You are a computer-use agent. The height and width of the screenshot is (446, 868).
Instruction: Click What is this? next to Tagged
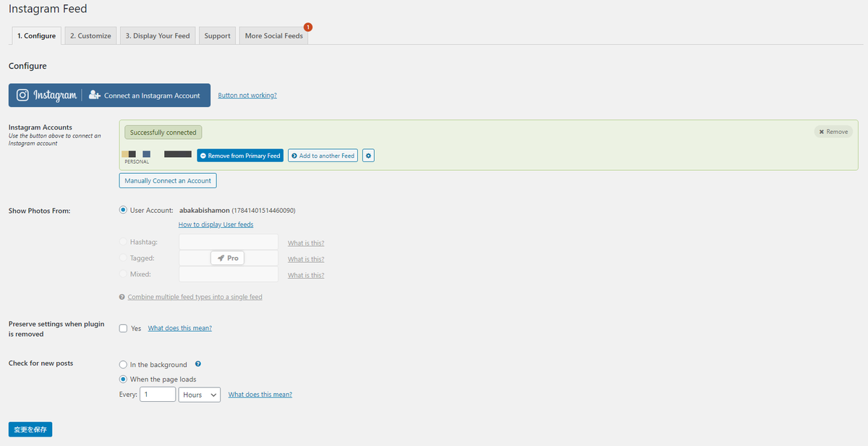(x=306, y=259)
